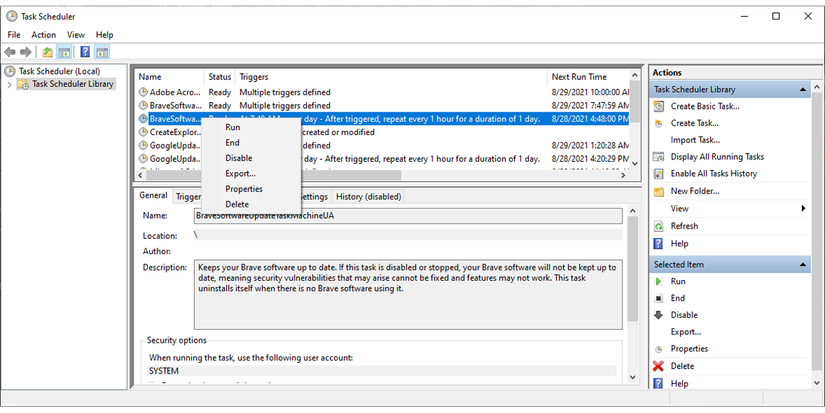The width and height of the screenshot is (825, 413).
Task: Click the Create Task icon in Actions
Action: coord(658,123)
